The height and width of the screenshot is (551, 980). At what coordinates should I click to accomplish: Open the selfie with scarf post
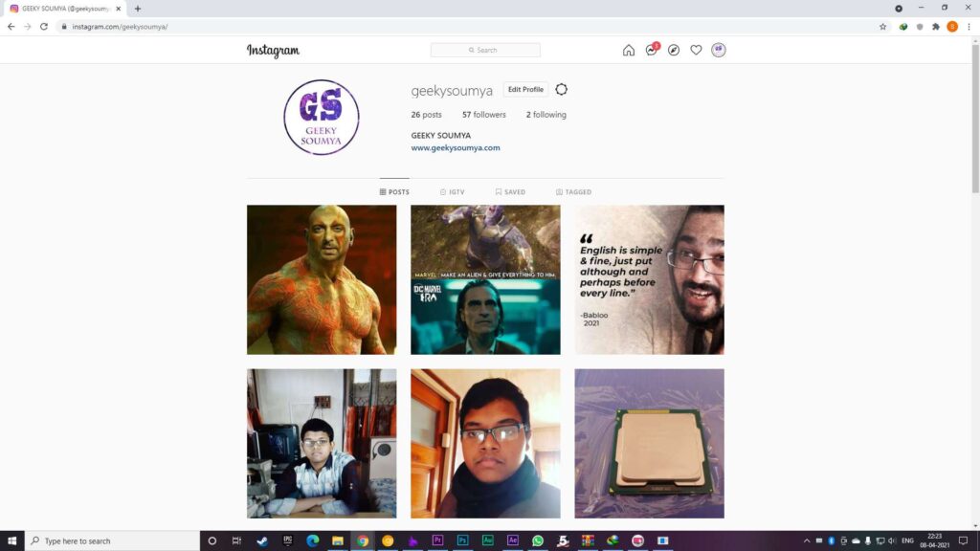pyautogui.click(x=485, y=443)
